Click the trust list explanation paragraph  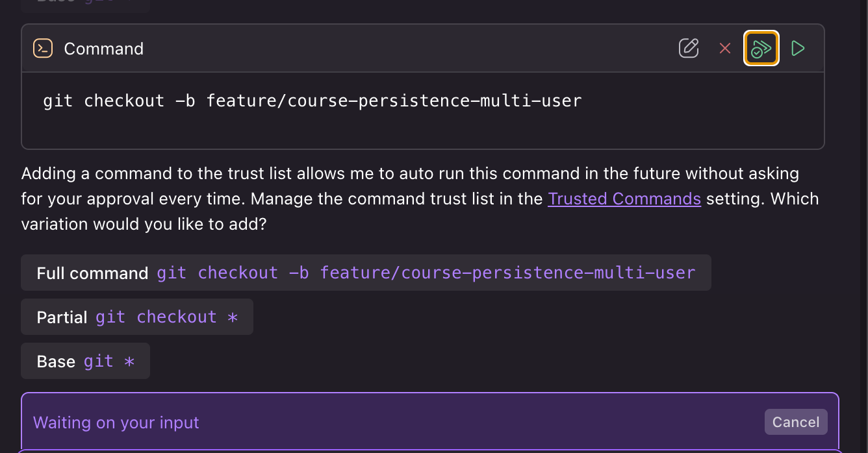pyautogui.click(x=420, y=199)
